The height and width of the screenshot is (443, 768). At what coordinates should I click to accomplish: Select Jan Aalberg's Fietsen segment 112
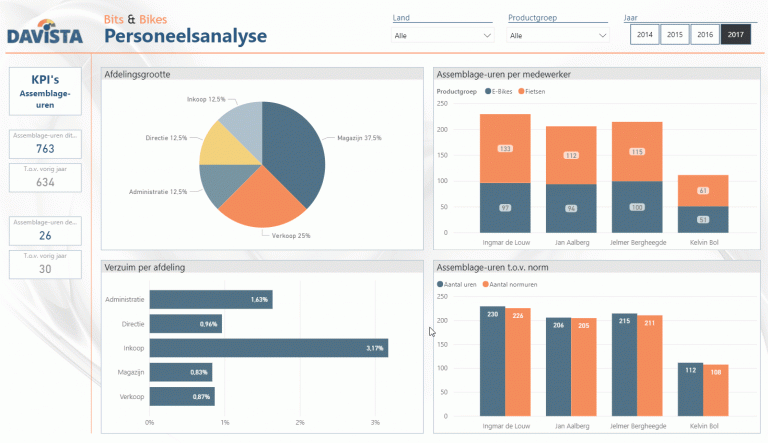[571, 155]
